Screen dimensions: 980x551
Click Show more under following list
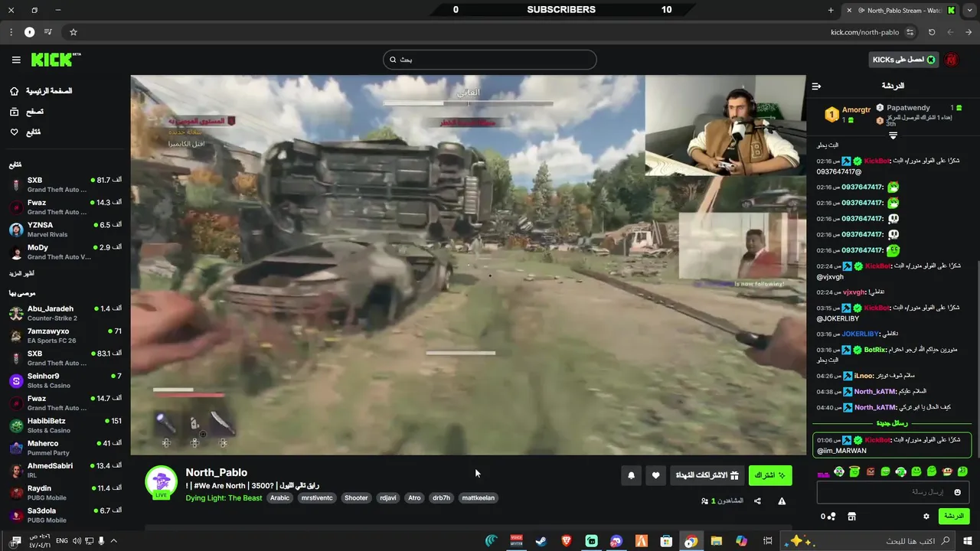point(21,273)
